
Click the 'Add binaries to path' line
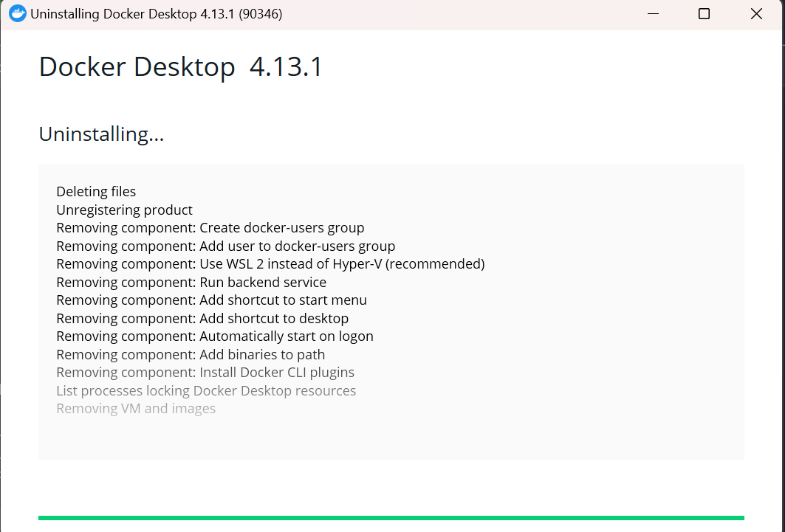click(x=191, y=354)
